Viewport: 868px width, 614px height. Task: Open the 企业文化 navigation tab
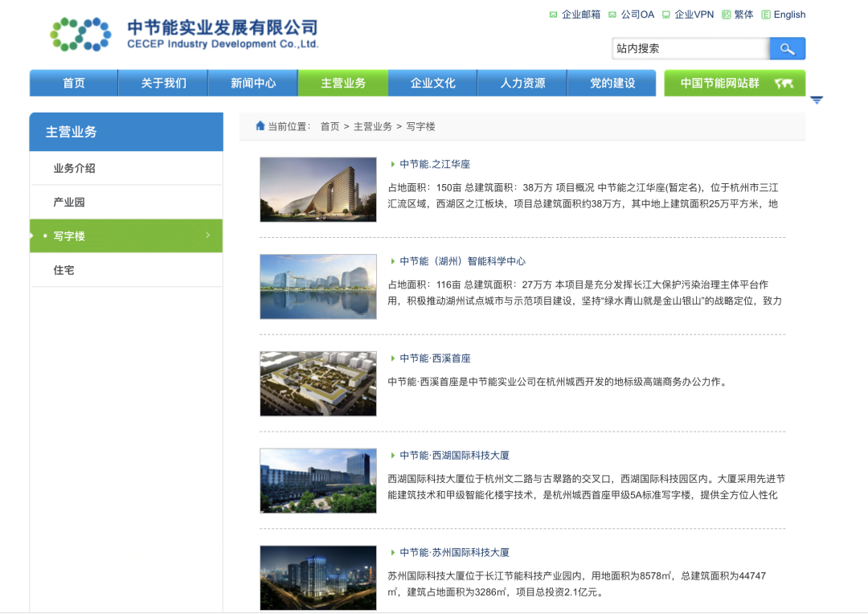click(433, 83)
